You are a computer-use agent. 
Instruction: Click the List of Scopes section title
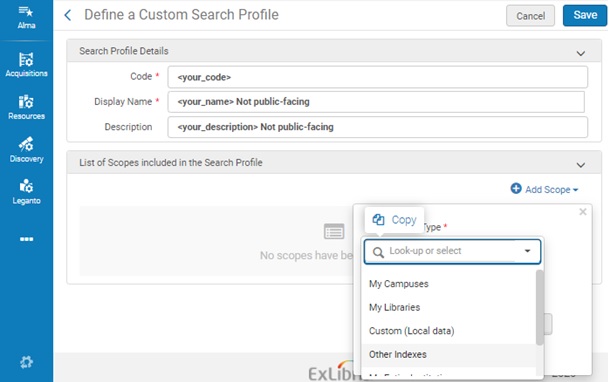(x=171, y=163)
